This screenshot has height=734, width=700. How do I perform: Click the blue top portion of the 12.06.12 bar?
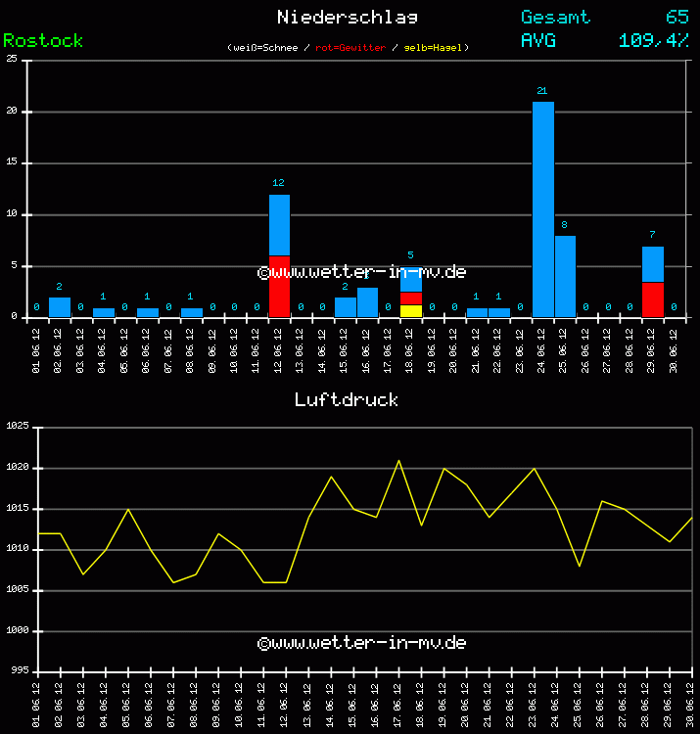pyautogui.click(x=279, y=225)
